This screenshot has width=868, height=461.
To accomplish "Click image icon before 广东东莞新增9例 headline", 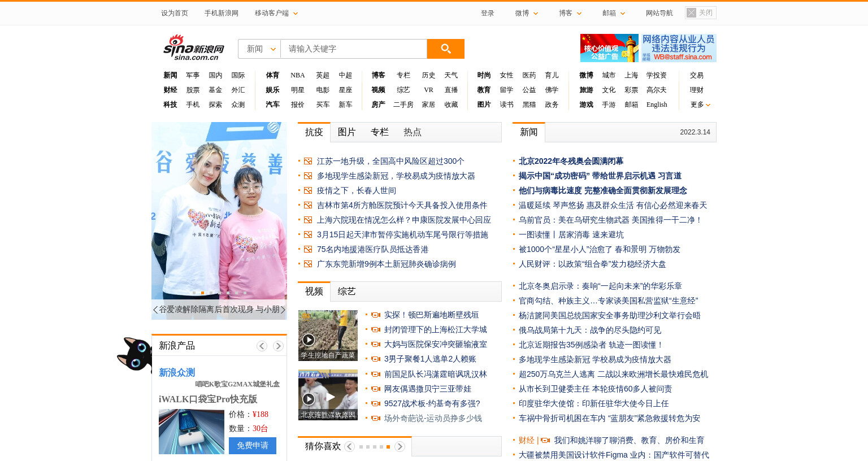I will coord(308,264).
